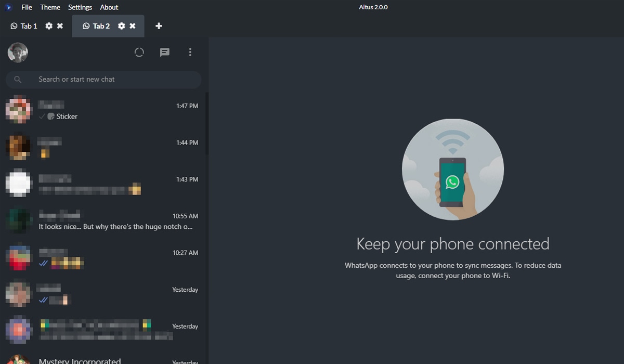This screenshot has height=364, width=624.
Task: Click the Search or start new chat field
Action: click(114, 80)
